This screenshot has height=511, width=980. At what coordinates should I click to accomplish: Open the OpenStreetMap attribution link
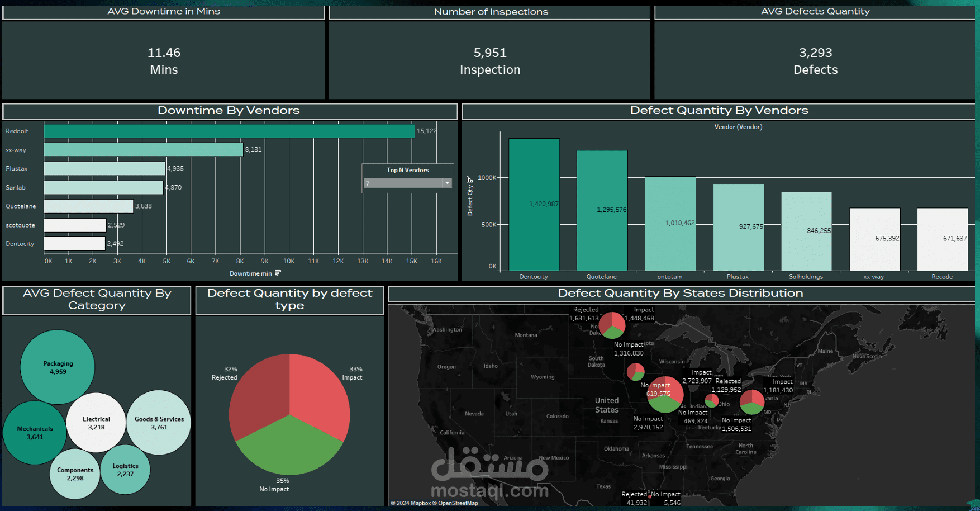(455, 503)
